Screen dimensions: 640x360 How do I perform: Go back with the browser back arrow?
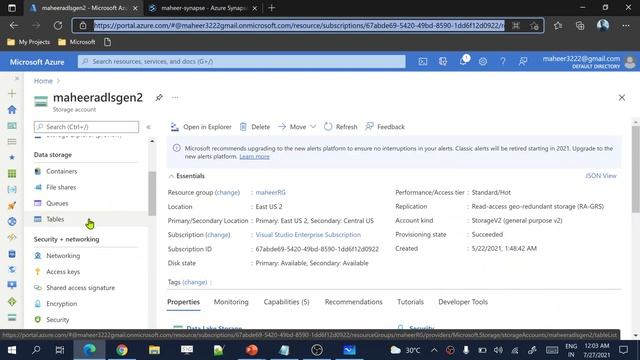point(14,25)
